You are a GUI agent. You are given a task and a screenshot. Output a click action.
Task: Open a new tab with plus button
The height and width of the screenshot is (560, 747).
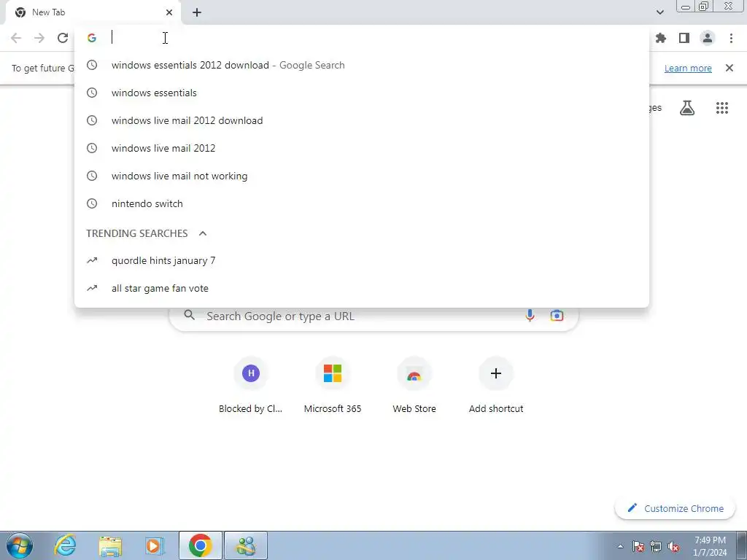tap(197, 12)
